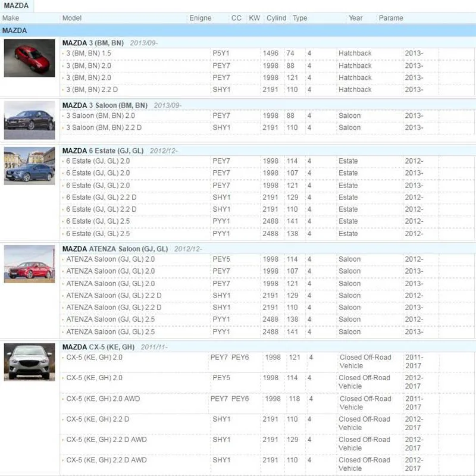Select CX-5 (KE, GH) 2.0 row with PEY5 engine
476x476 pixels.
click(267, 383)
